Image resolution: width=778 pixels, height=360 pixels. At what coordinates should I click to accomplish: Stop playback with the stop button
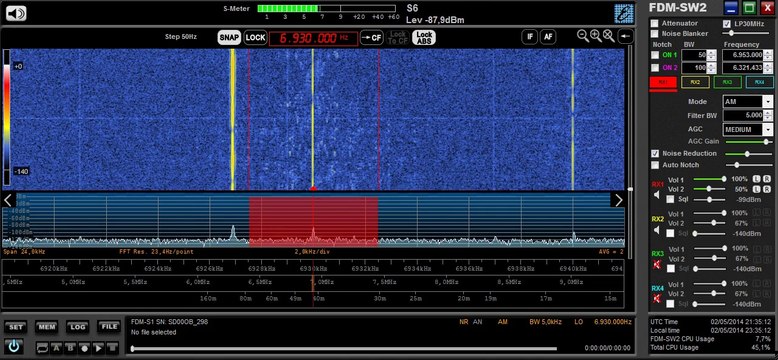(113, 348)
